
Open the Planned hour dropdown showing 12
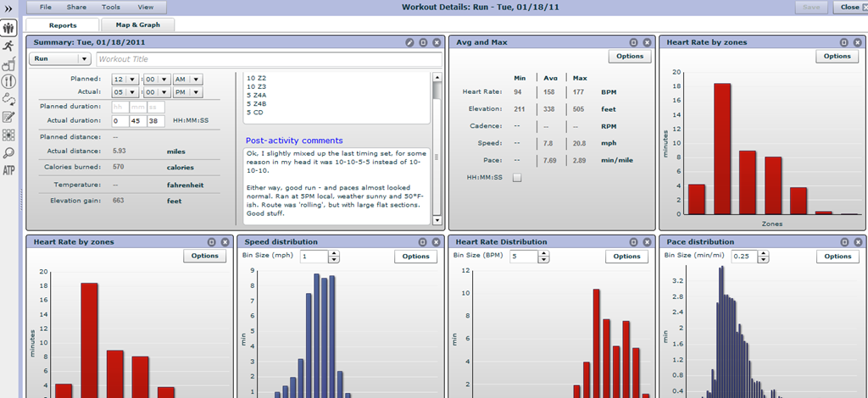point(125,79)
